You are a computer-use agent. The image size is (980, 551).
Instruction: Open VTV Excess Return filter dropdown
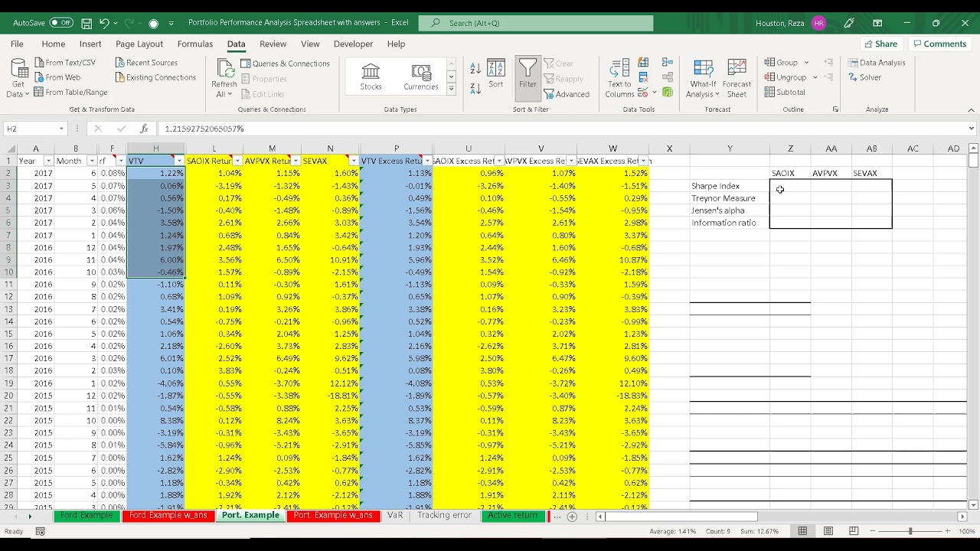426,161
